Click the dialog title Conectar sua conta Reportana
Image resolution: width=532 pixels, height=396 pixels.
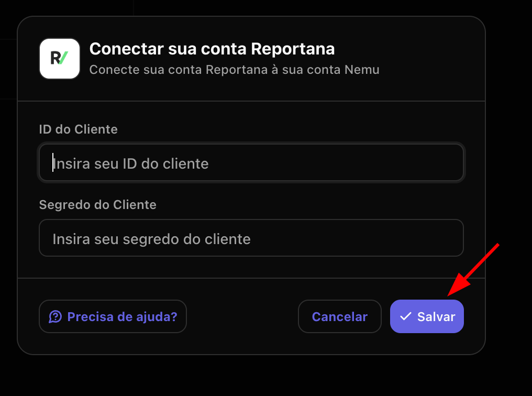pyautogui.click(x=212, y=49)
